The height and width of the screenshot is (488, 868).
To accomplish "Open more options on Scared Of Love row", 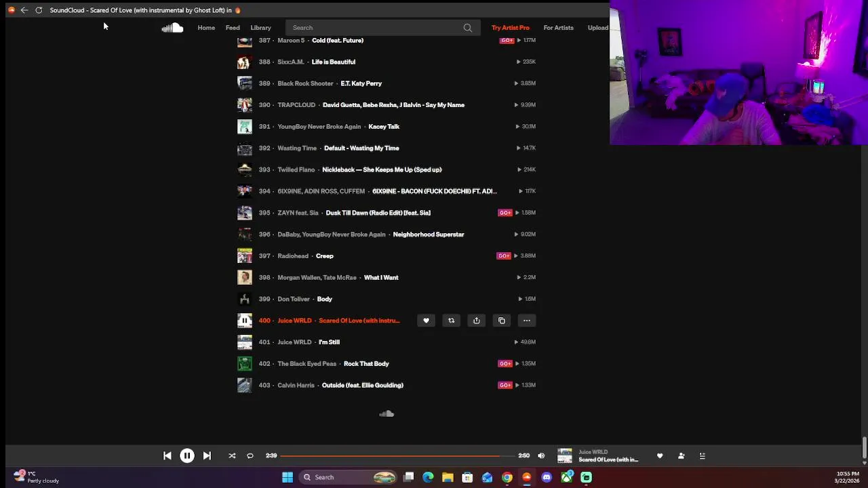I will click(527, 321).
